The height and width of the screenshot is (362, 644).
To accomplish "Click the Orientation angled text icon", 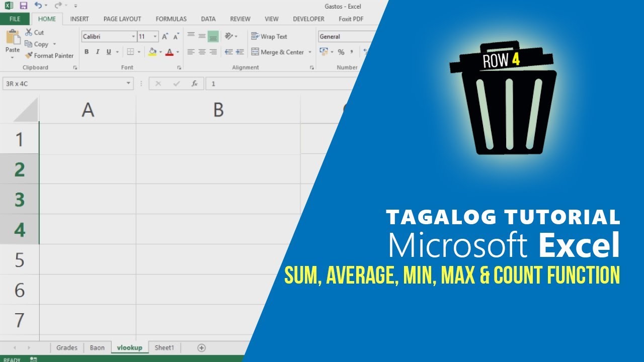I will click(229, 36).
